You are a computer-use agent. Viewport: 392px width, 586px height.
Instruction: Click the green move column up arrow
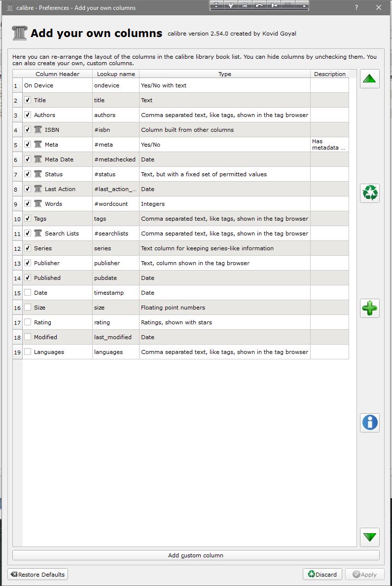[370, 79]
